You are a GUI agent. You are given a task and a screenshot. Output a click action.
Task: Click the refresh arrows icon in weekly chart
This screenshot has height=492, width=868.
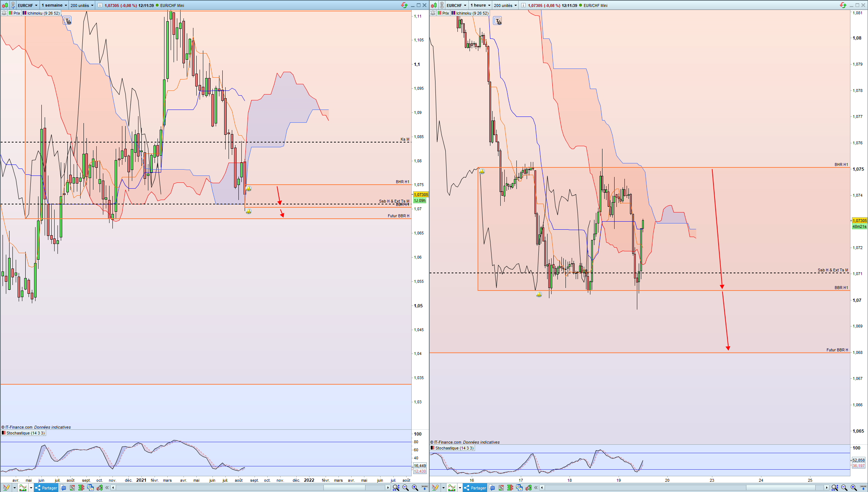[x=404, y=5]
